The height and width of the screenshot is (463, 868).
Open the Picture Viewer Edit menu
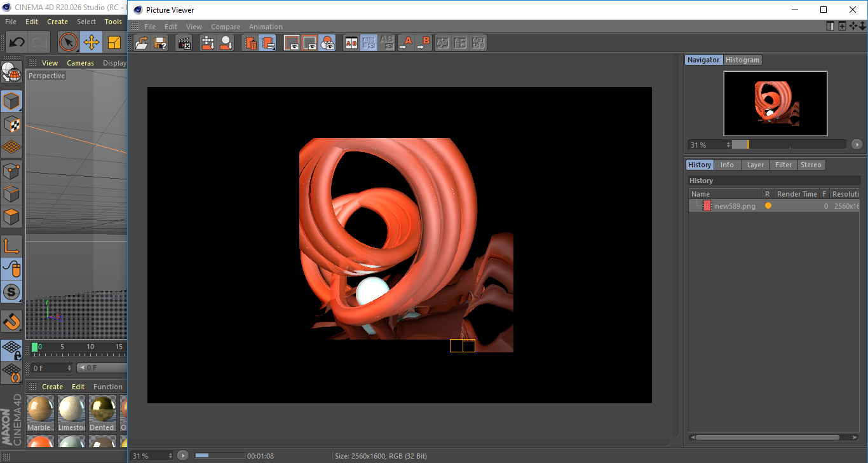[171, 27]
